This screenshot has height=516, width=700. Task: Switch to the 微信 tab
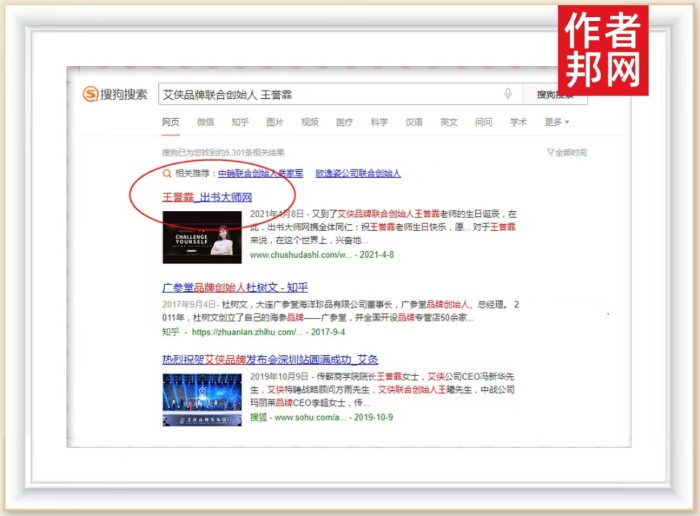205,122
